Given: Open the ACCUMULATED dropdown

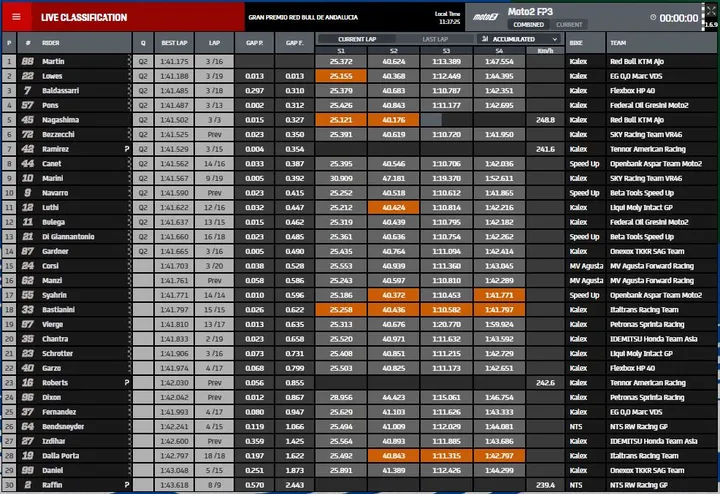Looking at the screenshot, I should [x=519, y=39].
